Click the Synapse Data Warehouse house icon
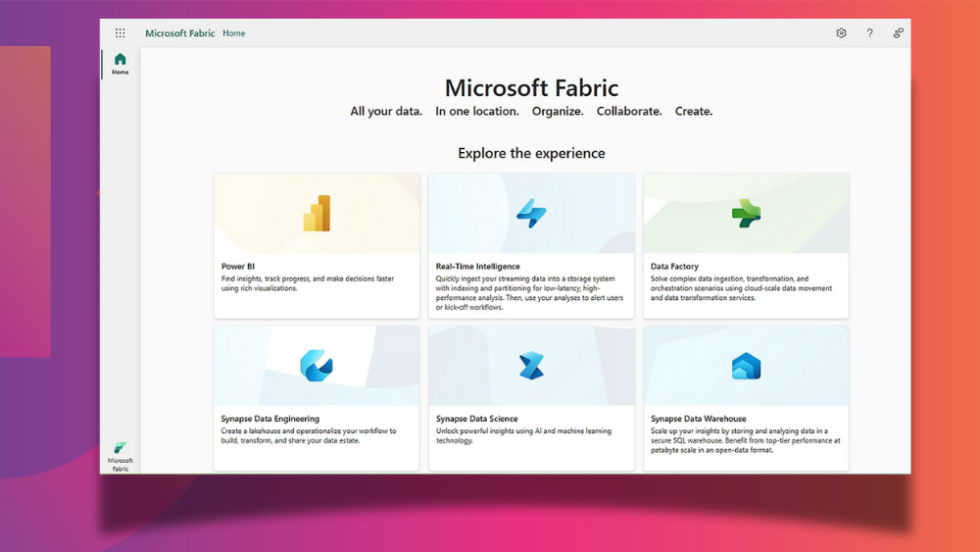 (x=746, y=367)
